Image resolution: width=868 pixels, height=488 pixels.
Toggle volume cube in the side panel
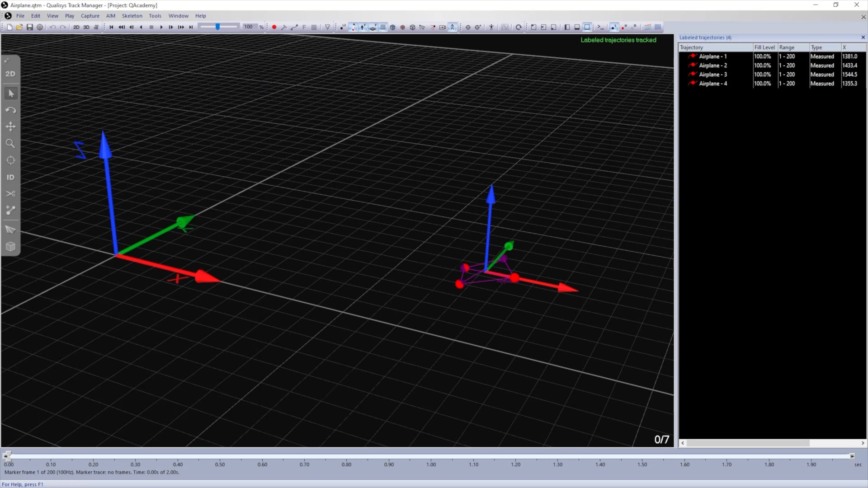(10, 247)
